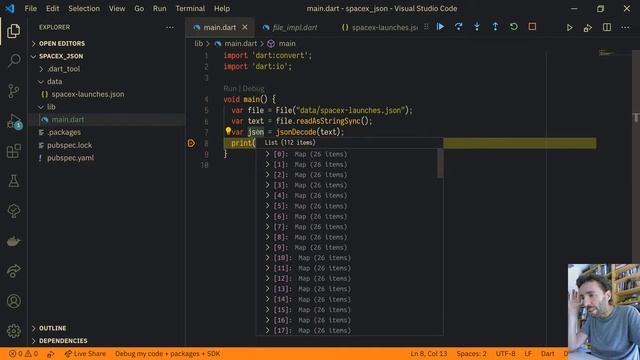640x360 pixels.
Task: Click lib in the breadcrumb
Action: (x=198, y=43)
